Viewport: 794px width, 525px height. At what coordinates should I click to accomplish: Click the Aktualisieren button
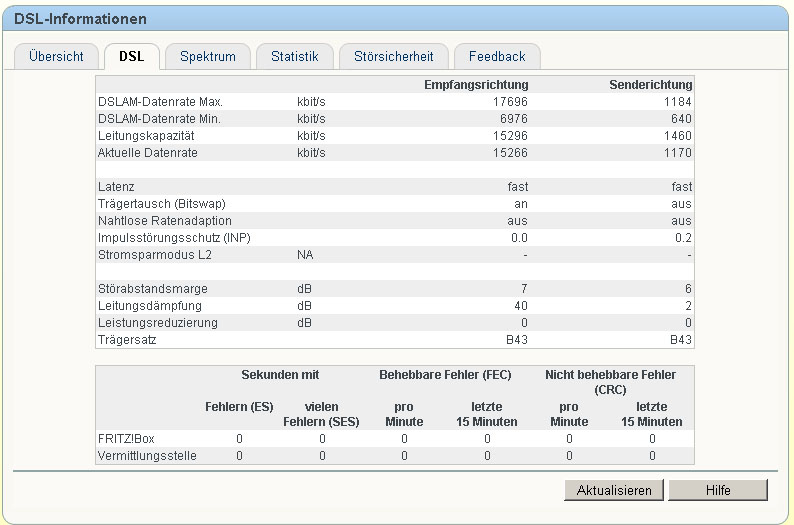614,490
